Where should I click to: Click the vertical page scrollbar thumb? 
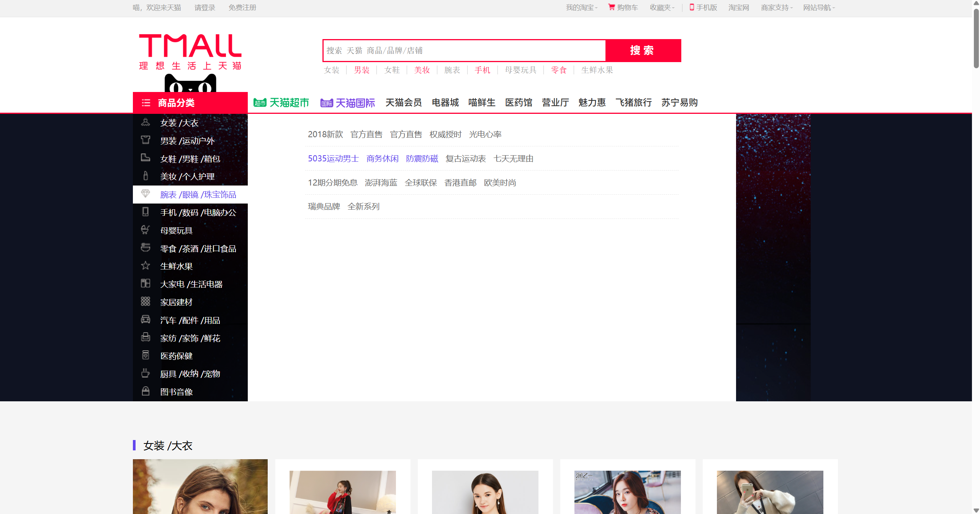[976, 38]
